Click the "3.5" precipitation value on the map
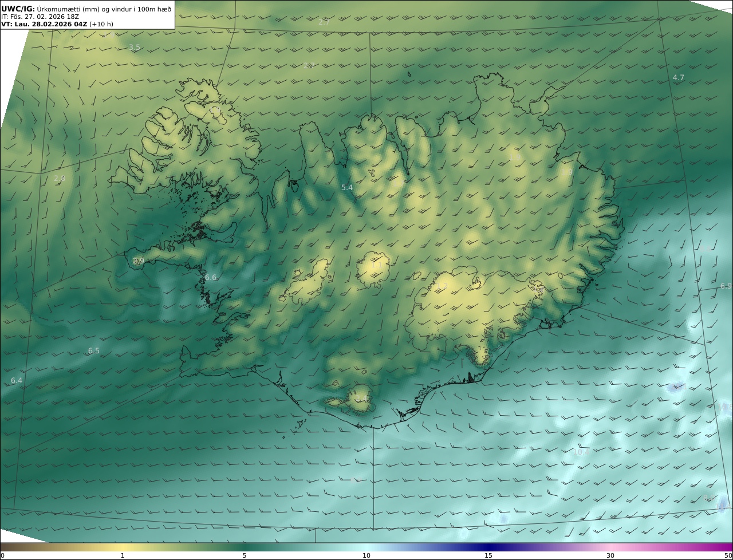This screenshot has width=733, height=560. coord(135,47)
